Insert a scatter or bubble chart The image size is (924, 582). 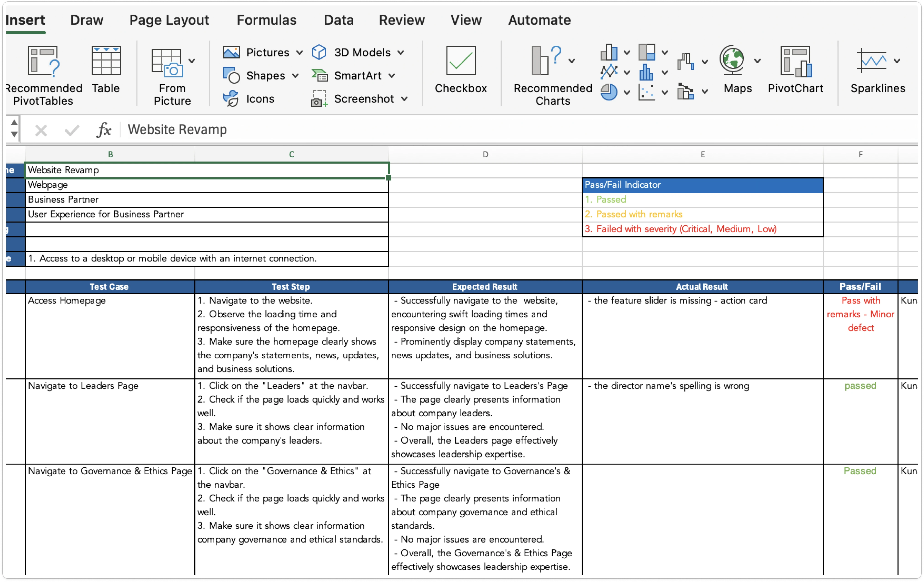(x=647, y=92)
